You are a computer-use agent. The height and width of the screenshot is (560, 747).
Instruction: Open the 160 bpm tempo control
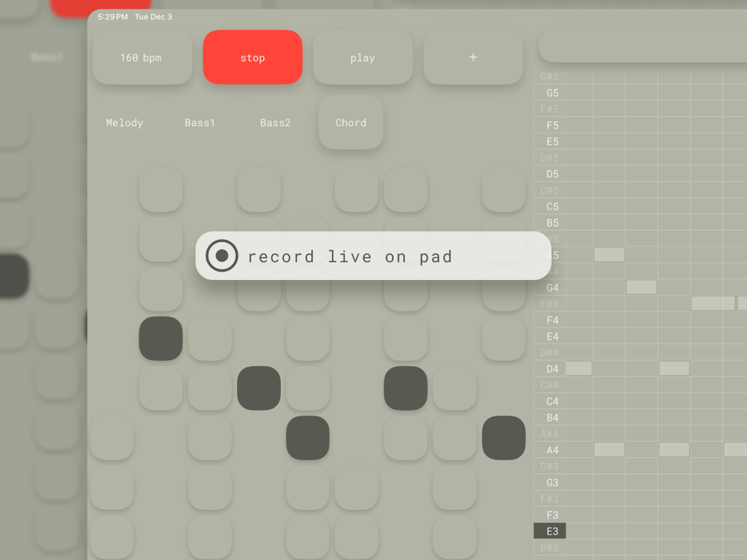(x=142, y=57)
